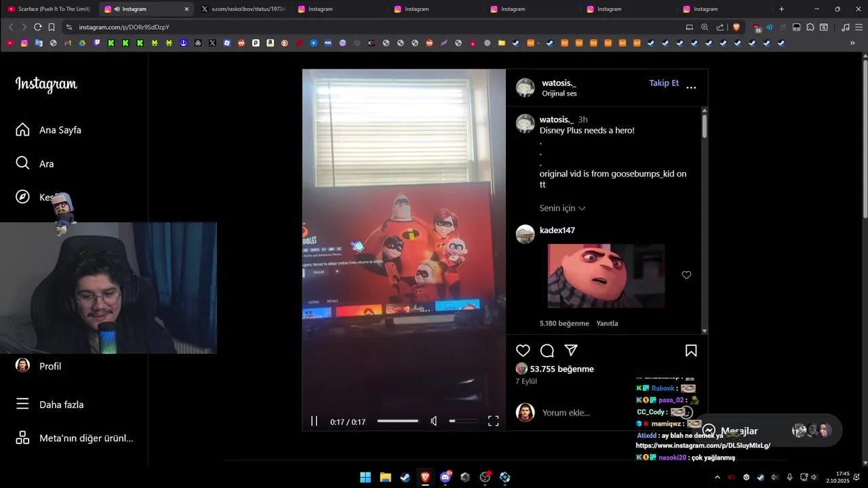
Task: Click the instagram.com address bar
Action: coord(370,27)
